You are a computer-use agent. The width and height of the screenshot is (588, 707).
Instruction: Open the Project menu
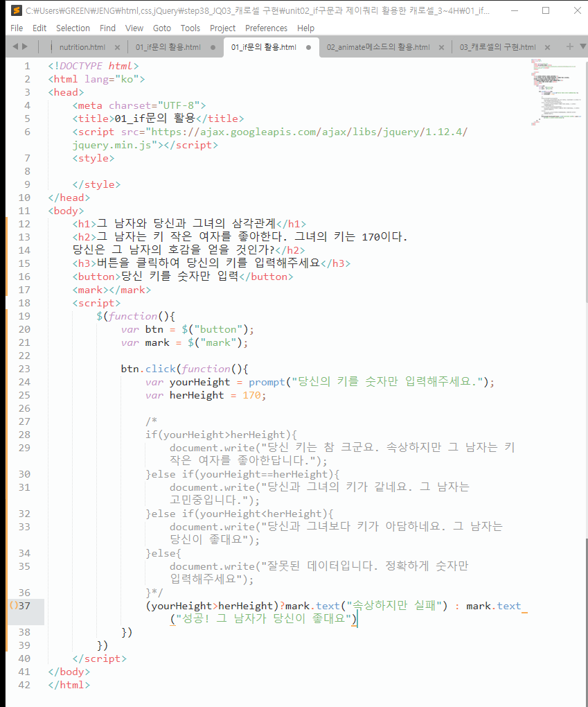coord(222,28)
